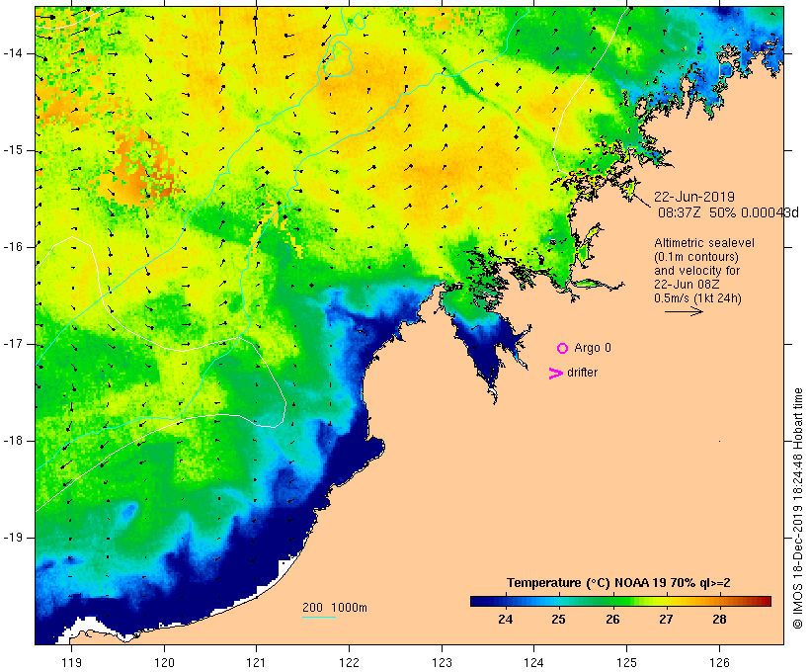Click the temperature color bar
This screenshot has height=672, width=810.
[x=620, y=601]
